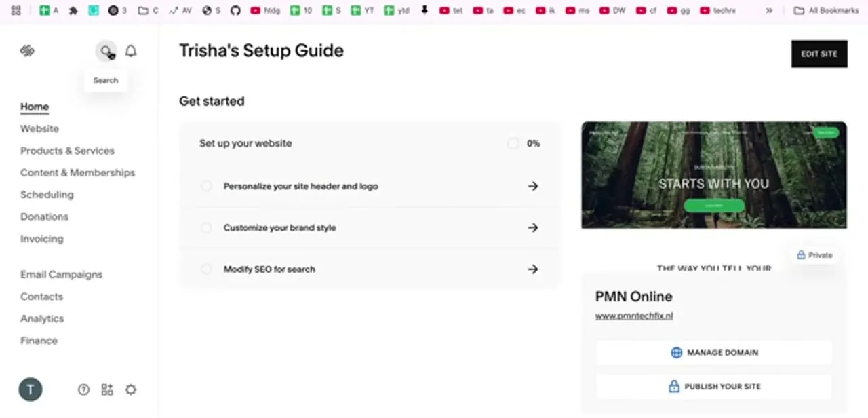Check off Modify SEO for search circle
Screen dimensions: 868x418
pos(206,269)
